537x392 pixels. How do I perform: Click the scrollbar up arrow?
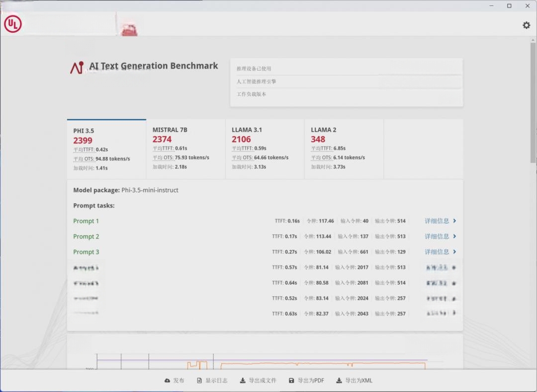(x=533, y=40)
